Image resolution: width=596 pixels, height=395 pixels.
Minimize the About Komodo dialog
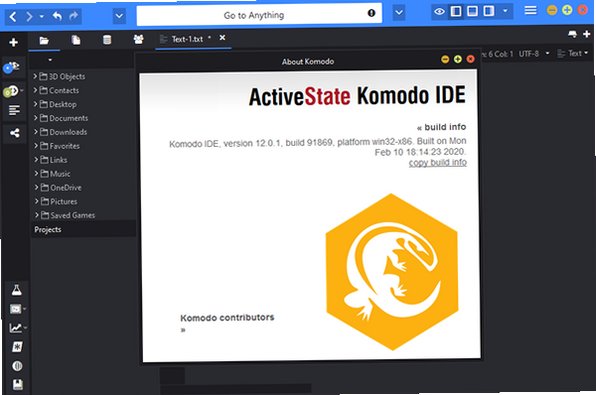point(445,59)
